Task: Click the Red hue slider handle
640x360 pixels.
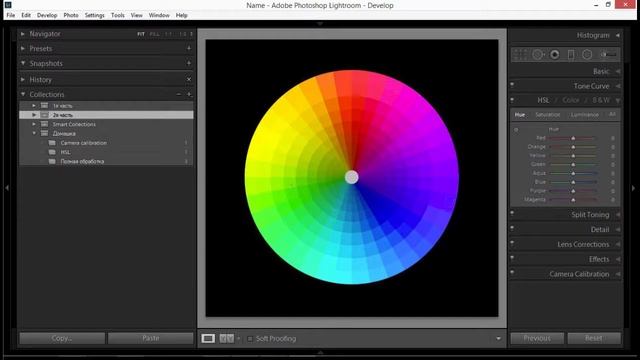Action: click(x=573, y=138)
